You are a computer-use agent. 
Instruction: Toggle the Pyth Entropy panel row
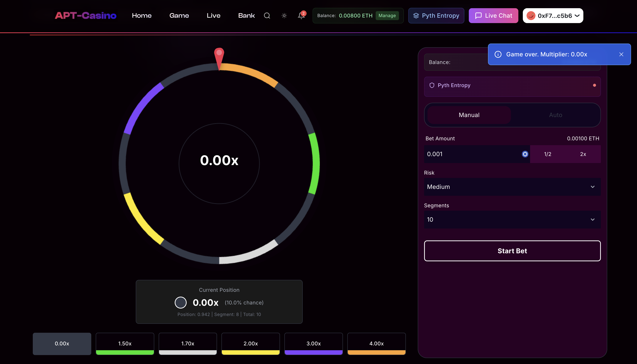tap(512, 85)
